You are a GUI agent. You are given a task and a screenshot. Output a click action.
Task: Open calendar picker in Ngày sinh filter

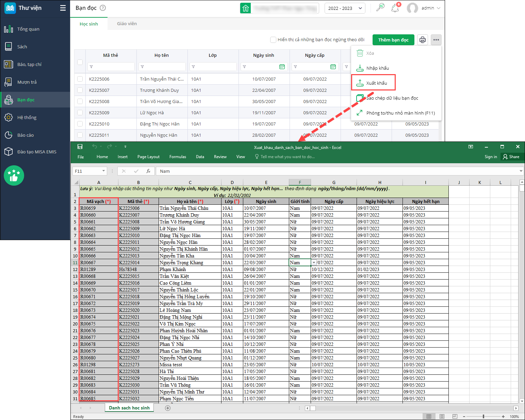coord(282,67)
